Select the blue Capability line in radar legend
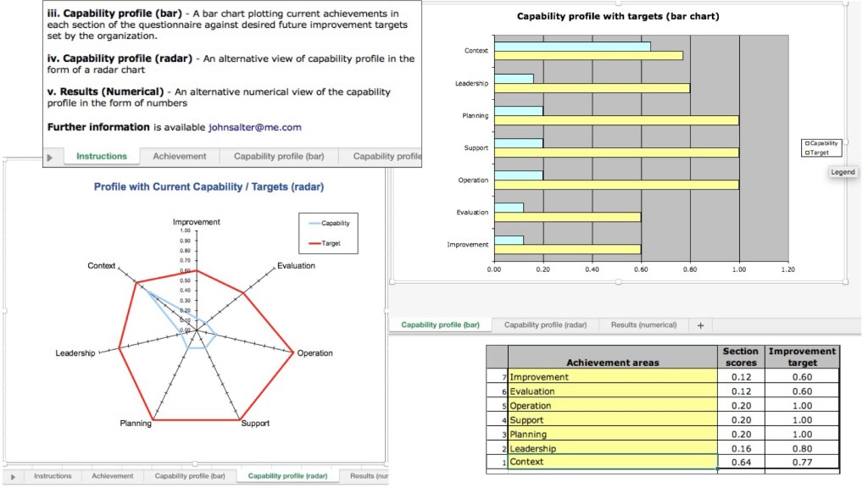This screenshot has width=868, height=488. (311, 223)
